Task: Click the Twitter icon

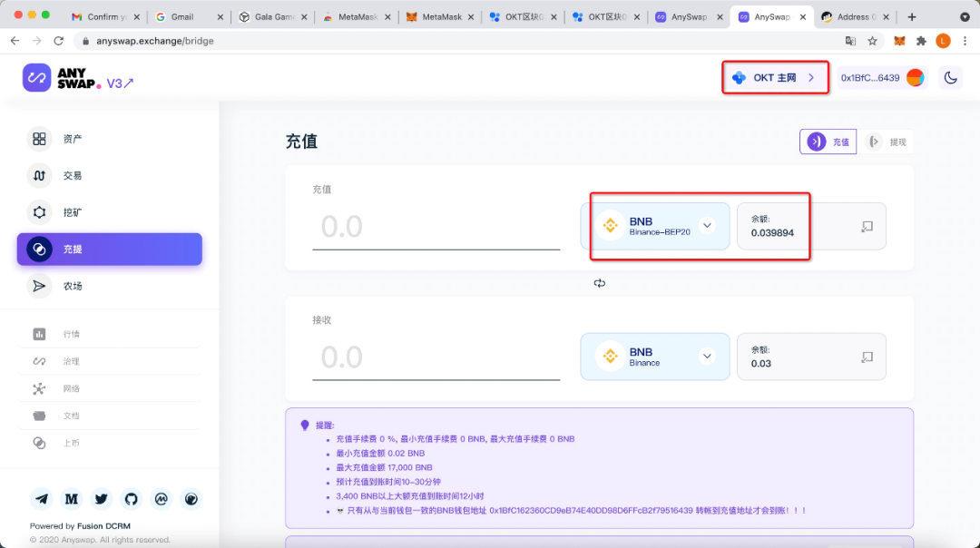Action: coord(102,499)
